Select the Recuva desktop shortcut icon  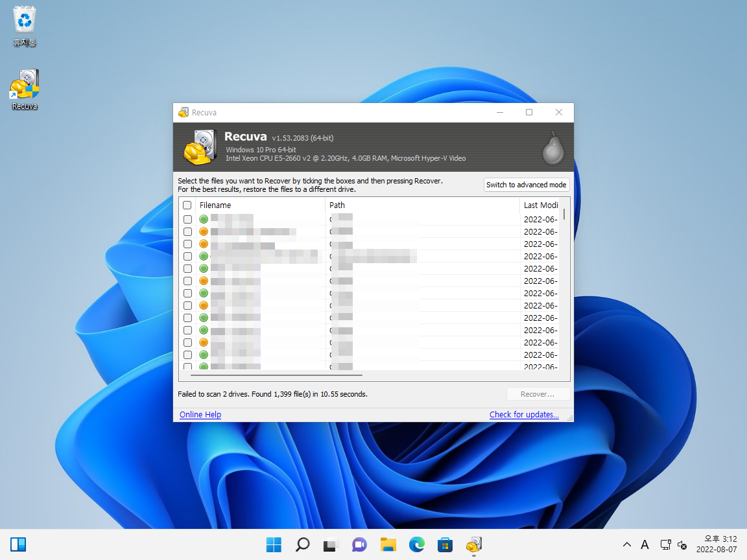pyautogui.click(x=24, y=89)
